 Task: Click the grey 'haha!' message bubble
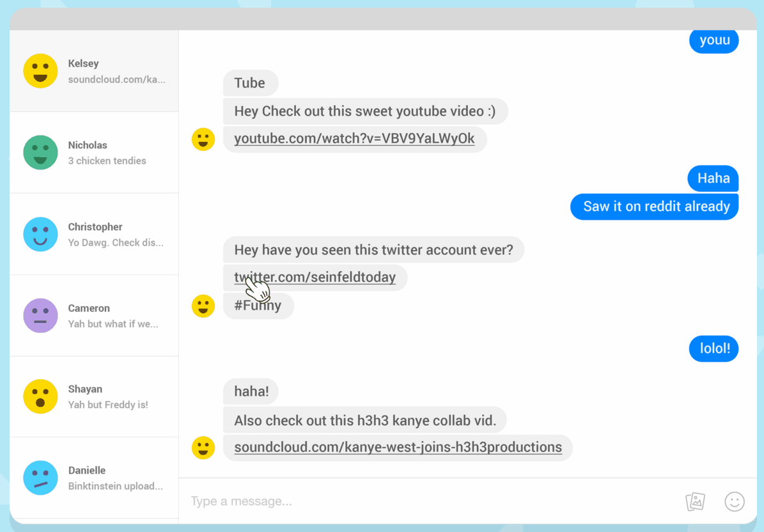251,392
